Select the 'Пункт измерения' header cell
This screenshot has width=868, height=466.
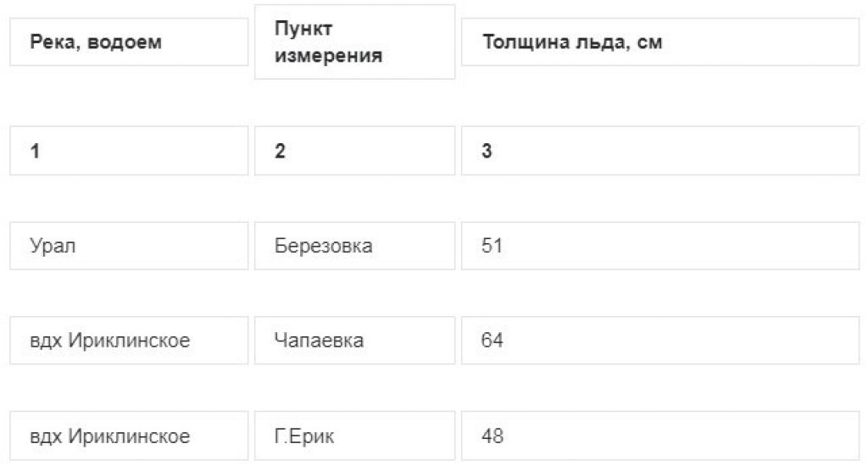pyautogui.click(x=354, y=42)
